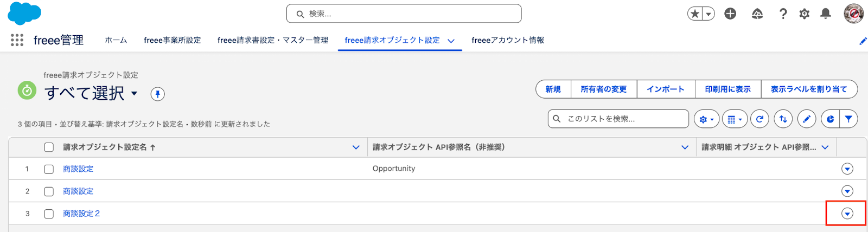Open the App Launcher grid icon

(17, 40)
